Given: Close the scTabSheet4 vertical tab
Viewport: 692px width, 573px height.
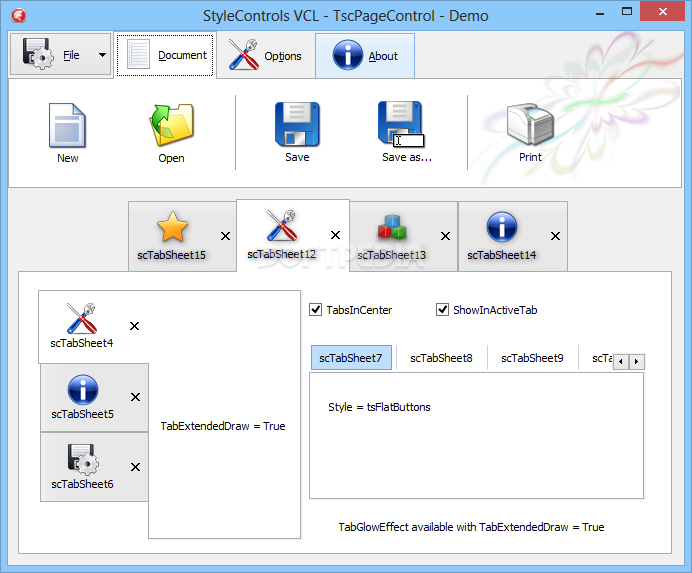Looking at the screenshot, I should click(135, 326).
